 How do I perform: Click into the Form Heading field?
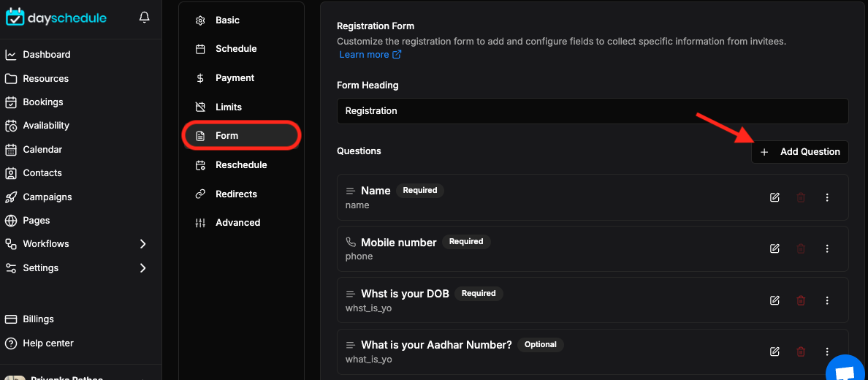click(593, 111)
